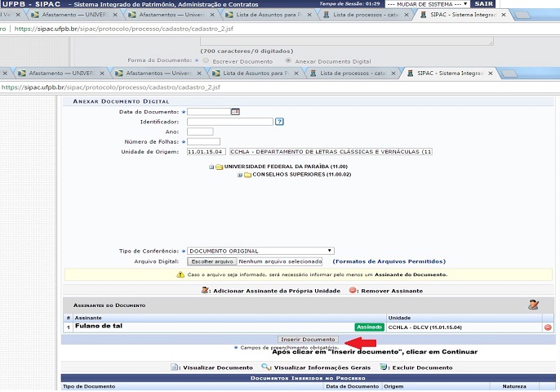
Task: Collapse the Universidade Federal da Paraíba tree node
Action: [211, 166]
